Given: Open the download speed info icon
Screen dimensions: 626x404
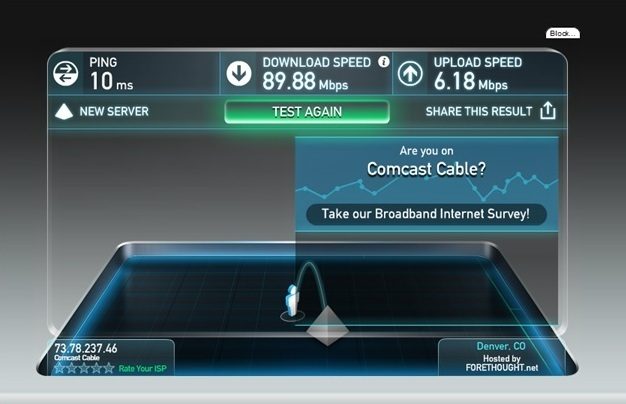Looking at the screenshot, I should coord(384,61).
